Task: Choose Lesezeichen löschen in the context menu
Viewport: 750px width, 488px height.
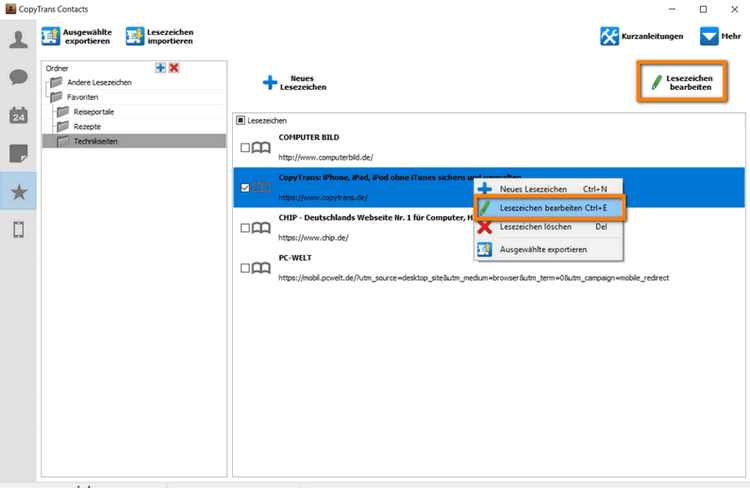Action: pos(548,227)
